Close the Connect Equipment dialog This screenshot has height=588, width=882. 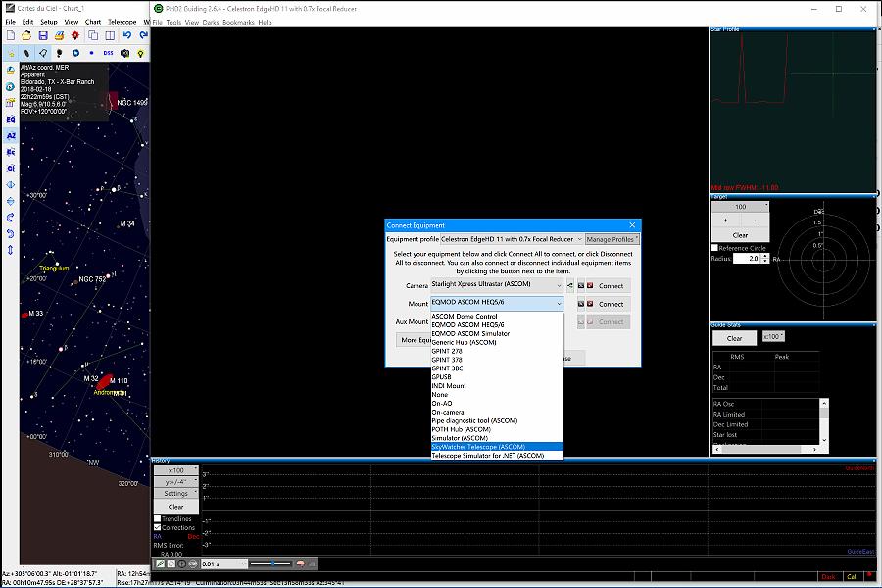[x=632, y=225]
